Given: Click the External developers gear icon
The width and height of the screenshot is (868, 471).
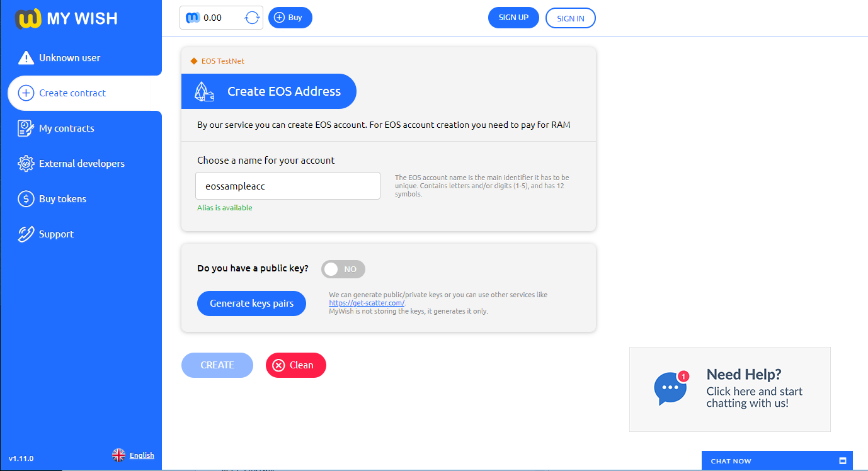Looking at the screenshot, I should pyautogui.click(x=26, y=164).
